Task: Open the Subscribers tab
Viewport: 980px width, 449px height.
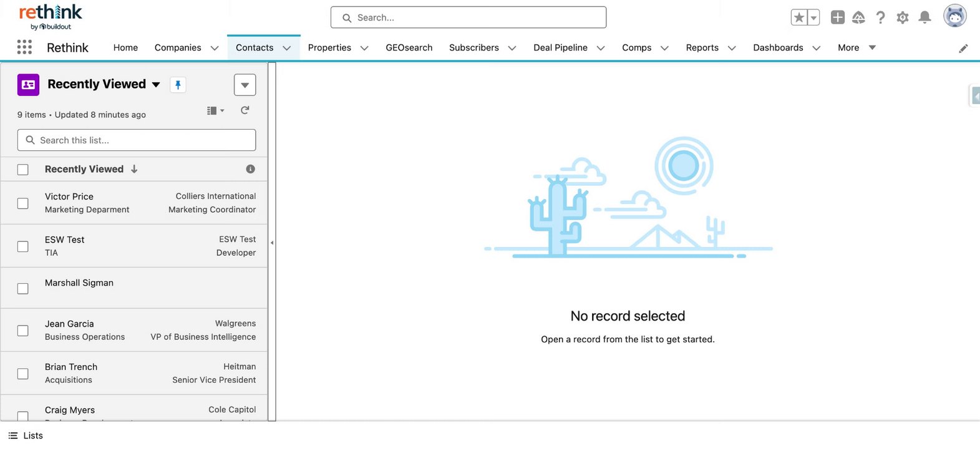Action: (474, 47)
